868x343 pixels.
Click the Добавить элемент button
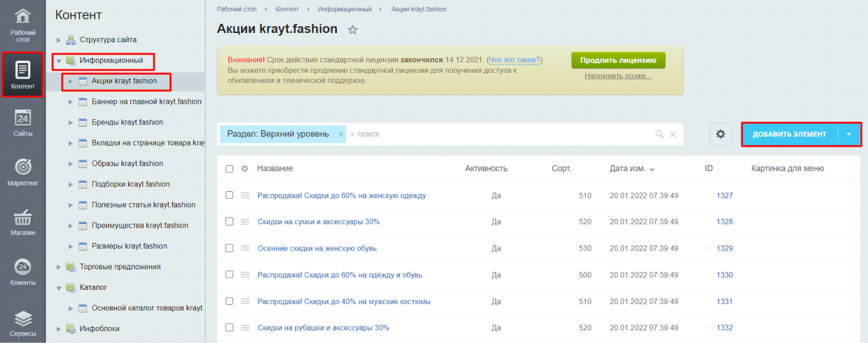(x=790, y=135)
